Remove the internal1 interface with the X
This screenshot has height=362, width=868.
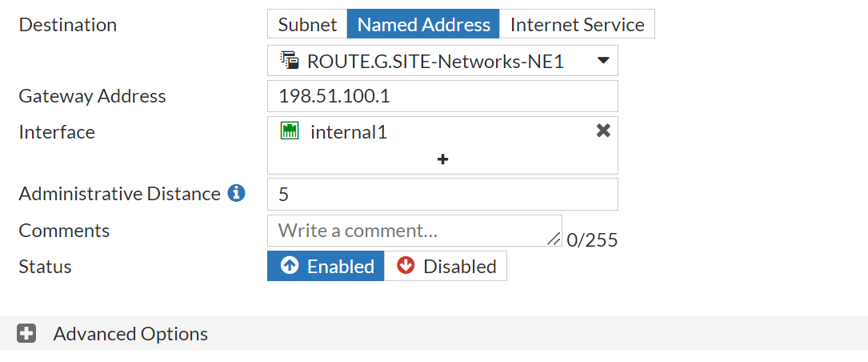coord(603,131)
